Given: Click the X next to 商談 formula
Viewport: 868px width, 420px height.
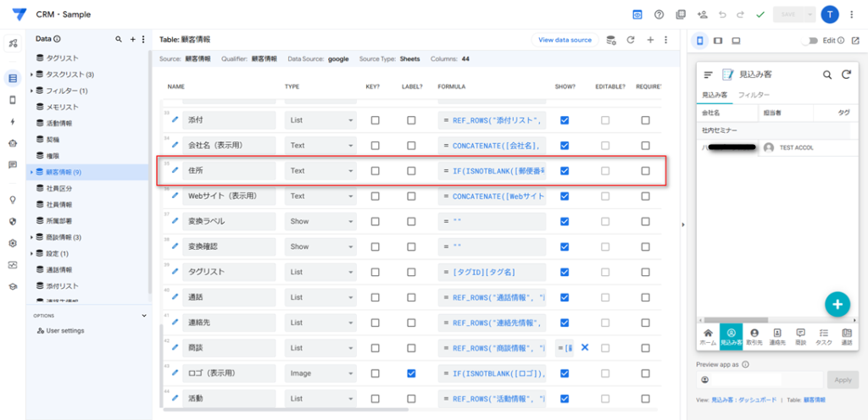Looking at the screenshot, I should (584, 347).
